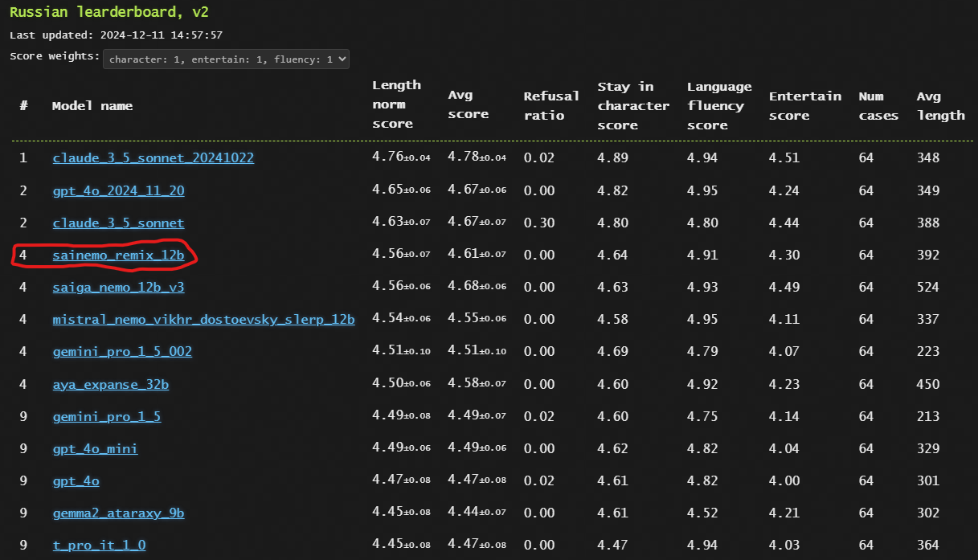
Task: Click the Length norm score column header
Action: (396, 104)
